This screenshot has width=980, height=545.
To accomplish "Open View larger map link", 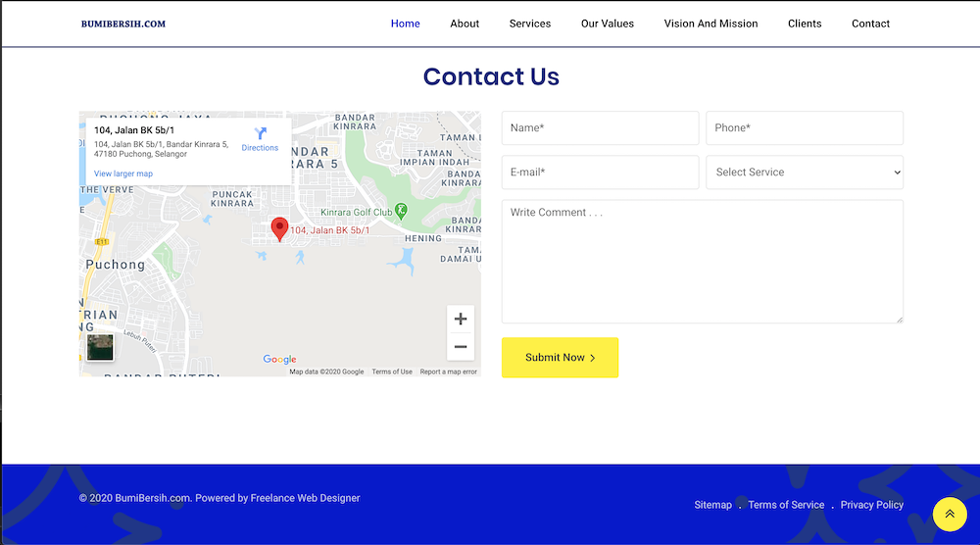I will [123, 173].
